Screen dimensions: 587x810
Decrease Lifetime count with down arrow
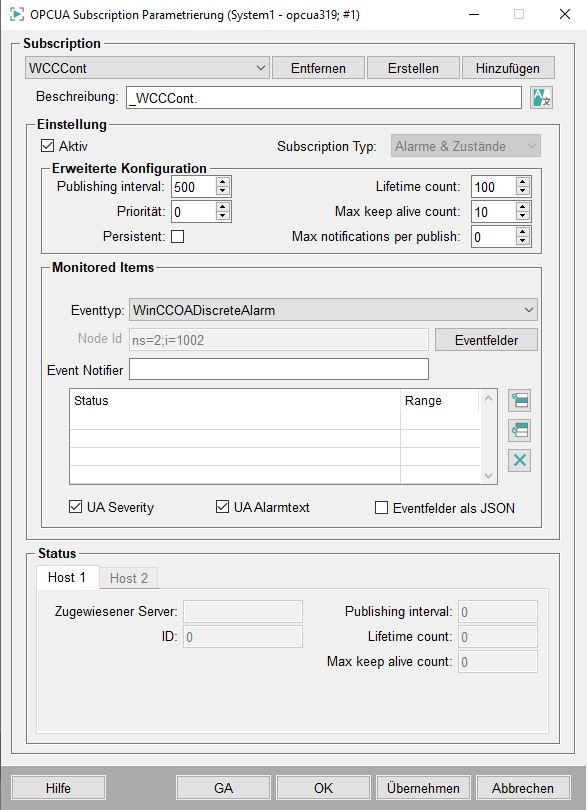(x=522, y=192)
